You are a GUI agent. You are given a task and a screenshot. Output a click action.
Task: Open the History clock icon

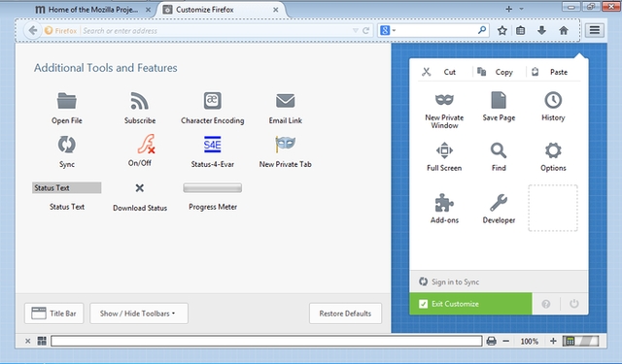click(x=553, y=100)
